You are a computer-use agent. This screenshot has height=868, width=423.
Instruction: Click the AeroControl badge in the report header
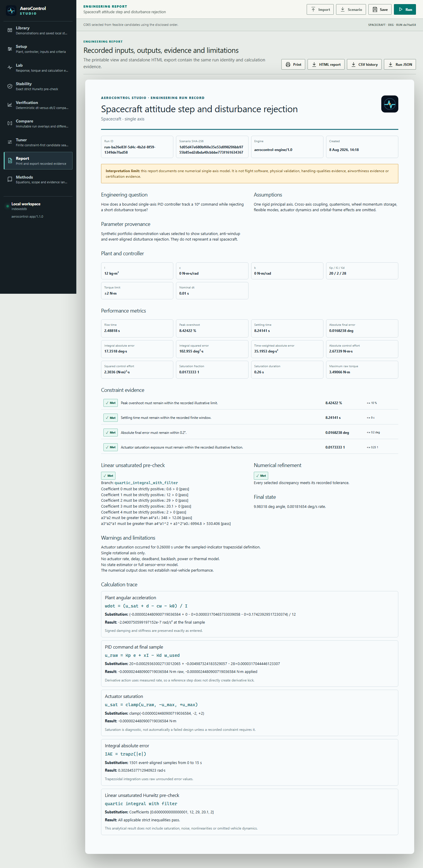[x=390, y=104]
